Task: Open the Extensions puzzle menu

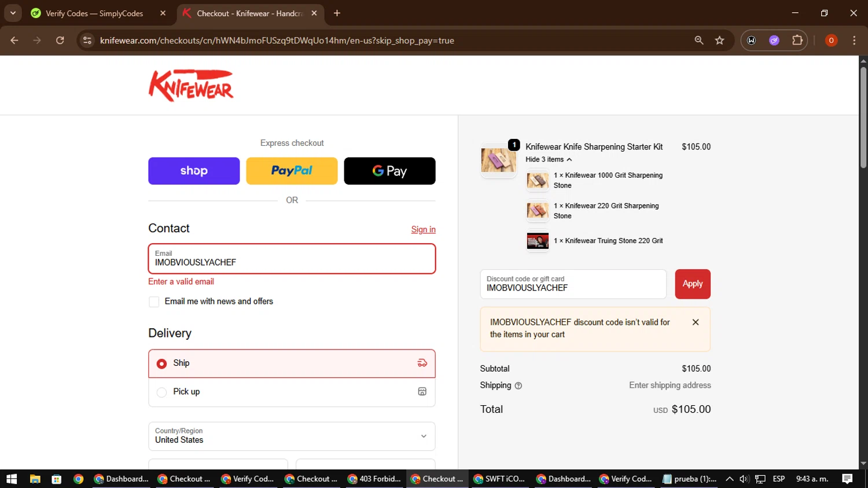Action: (797, 41)
